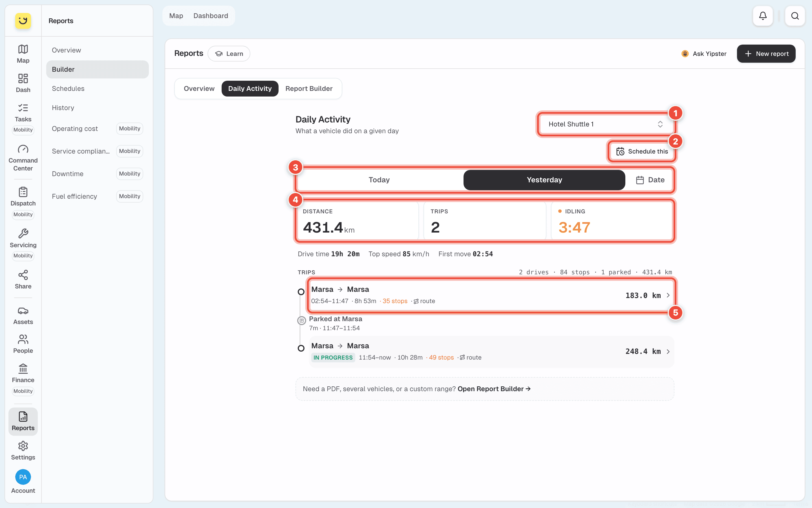Open History in the Reports side menu
The height and width of the screenshot is (508, 812).
97,108
